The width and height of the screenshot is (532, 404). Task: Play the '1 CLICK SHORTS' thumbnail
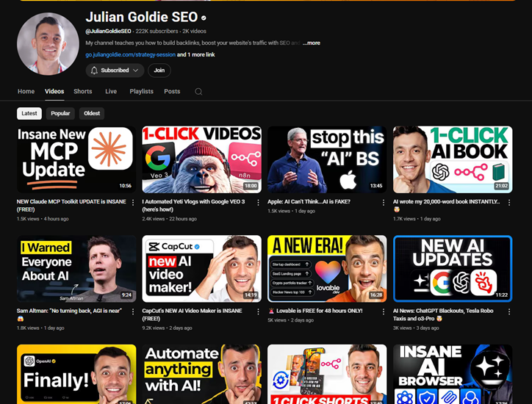(327, 374)
